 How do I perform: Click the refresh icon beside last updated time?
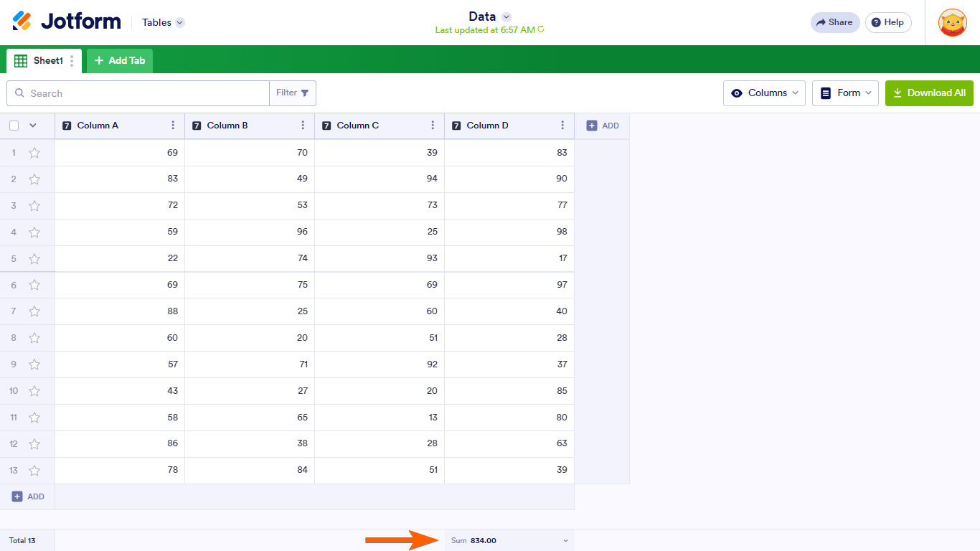[x=541, y=30]
